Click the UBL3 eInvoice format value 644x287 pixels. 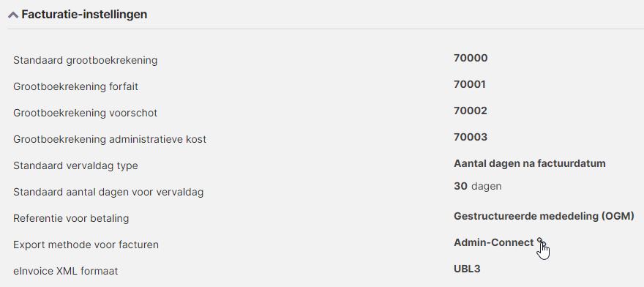[467, 269]
